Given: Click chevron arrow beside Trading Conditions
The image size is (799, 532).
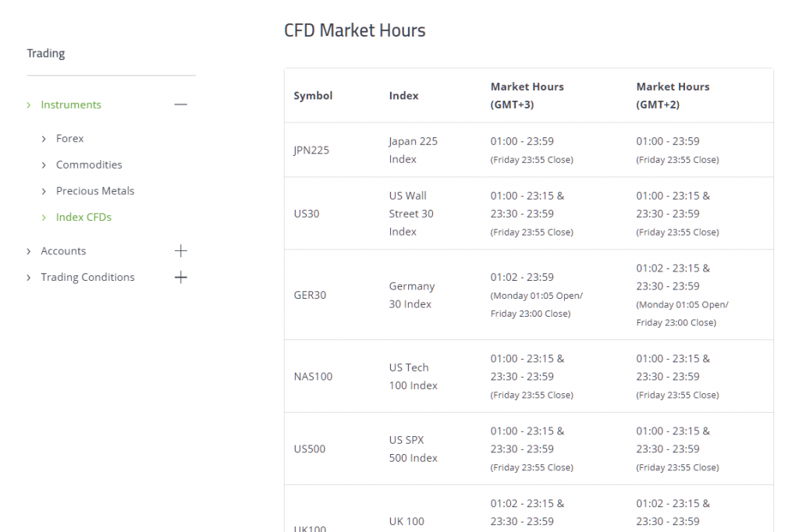Looking at the screenshot, I should point(29,278).
